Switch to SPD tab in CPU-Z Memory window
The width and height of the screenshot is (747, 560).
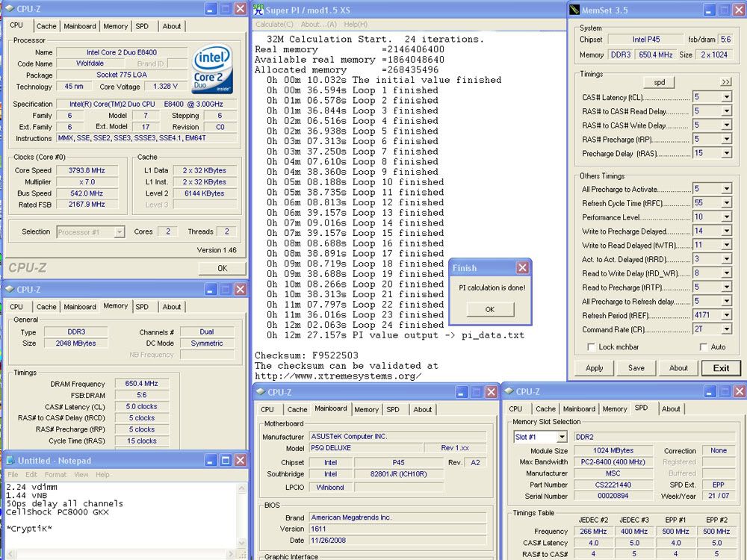pos(142,307)
